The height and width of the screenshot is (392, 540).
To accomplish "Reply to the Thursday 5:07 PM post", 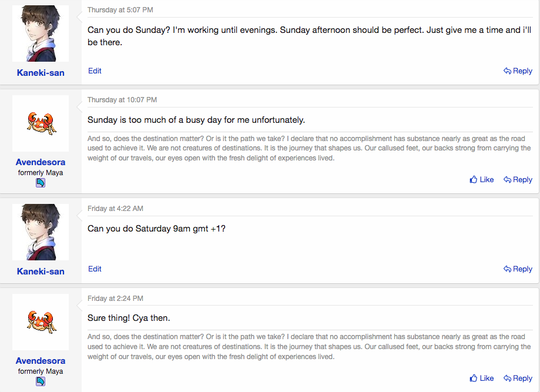I will [x=518, y=71].
